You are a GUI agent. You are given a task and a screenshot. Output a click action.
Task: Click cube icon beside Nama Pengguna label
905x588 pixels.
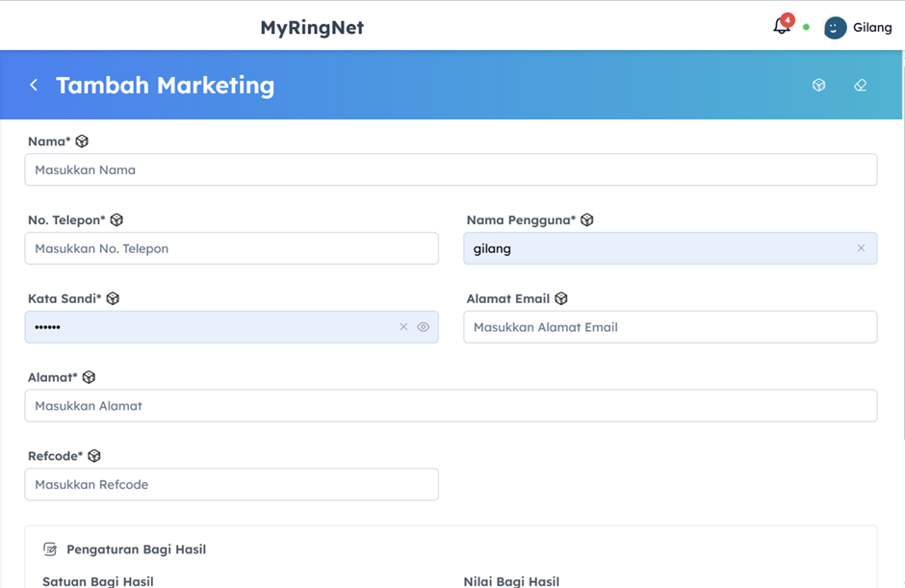coord(587,220)
